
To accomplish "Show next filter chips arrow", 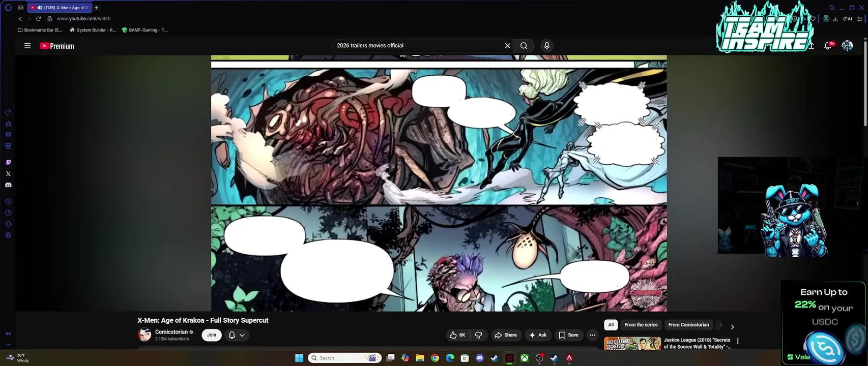I will point(732,327).
